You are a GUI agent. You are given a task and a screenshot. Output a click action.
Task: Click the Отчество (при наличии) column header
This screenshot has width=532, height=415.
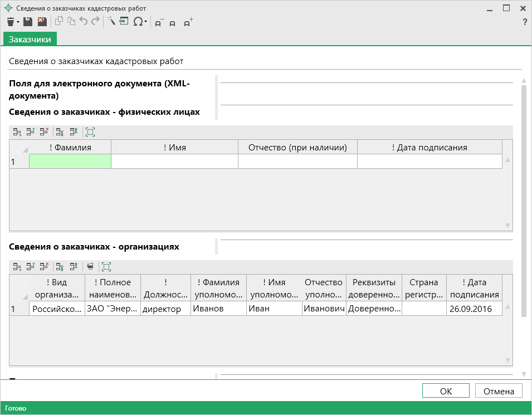(x=297, y=148)
